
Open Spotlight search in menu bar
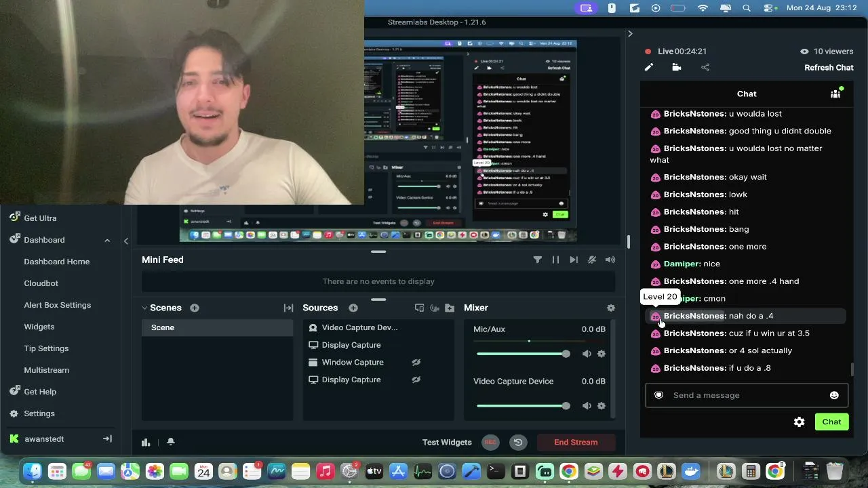(747, 8)
